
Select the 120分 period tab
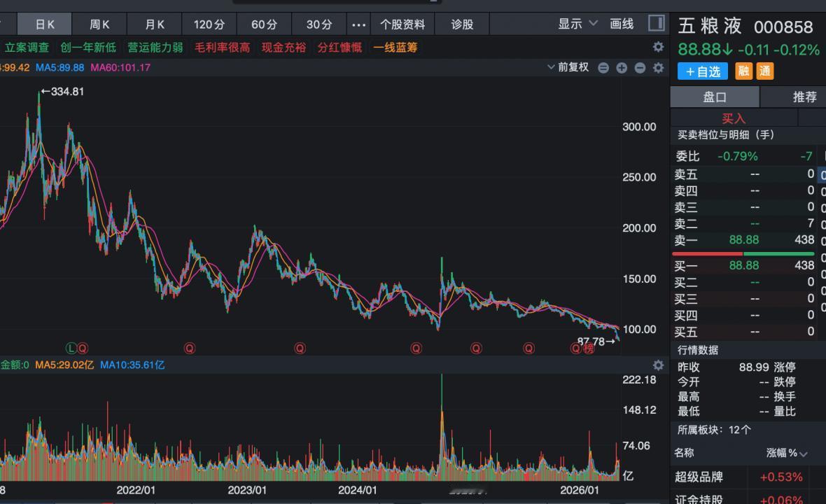209,24
